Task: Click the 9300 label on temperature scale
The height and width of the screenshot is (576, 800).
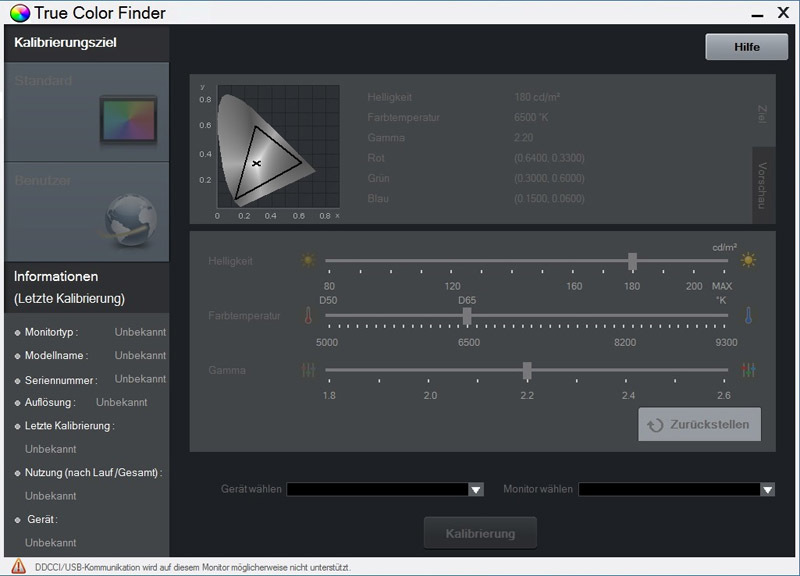Action: [726, 342]
